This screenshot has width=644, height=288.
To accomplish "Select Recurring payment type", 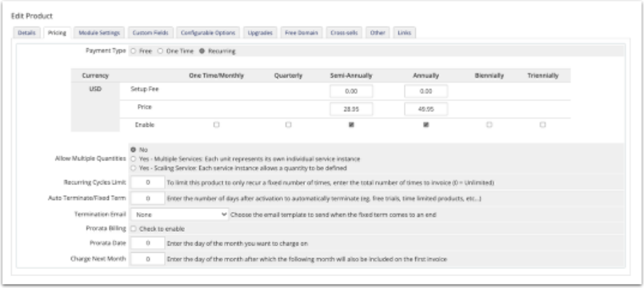I will pyautogui.click(x=202, y=51).
